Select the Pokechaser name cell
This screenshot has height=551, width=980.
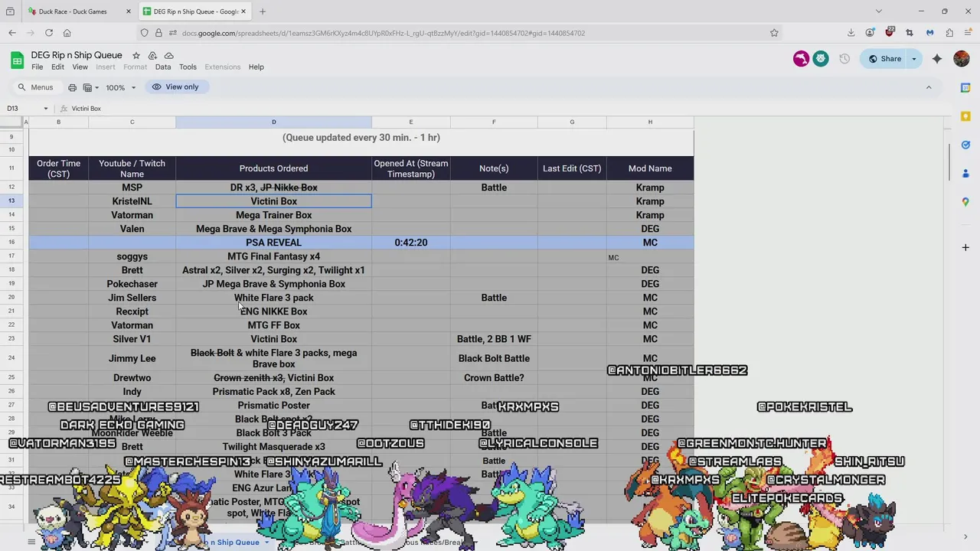pos(132,284)
